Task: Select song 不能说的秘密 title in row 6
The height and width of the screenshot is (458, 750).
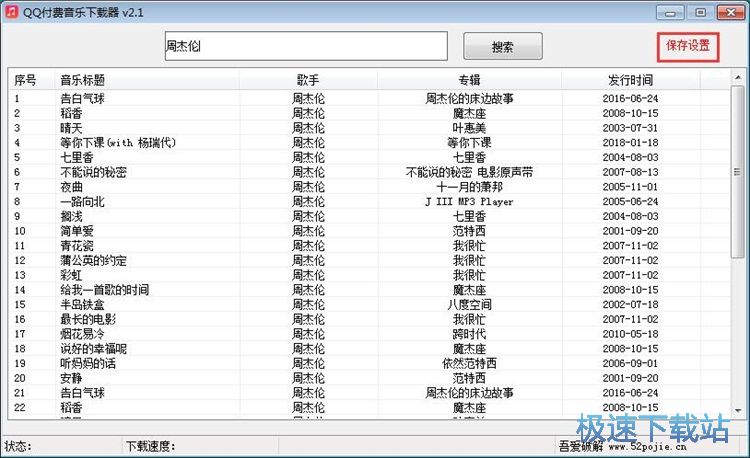Action: coord(93,172)
